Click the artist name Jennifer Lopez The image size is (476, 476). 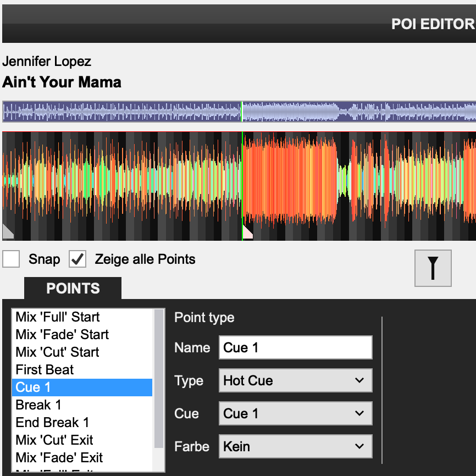(47, 62)
